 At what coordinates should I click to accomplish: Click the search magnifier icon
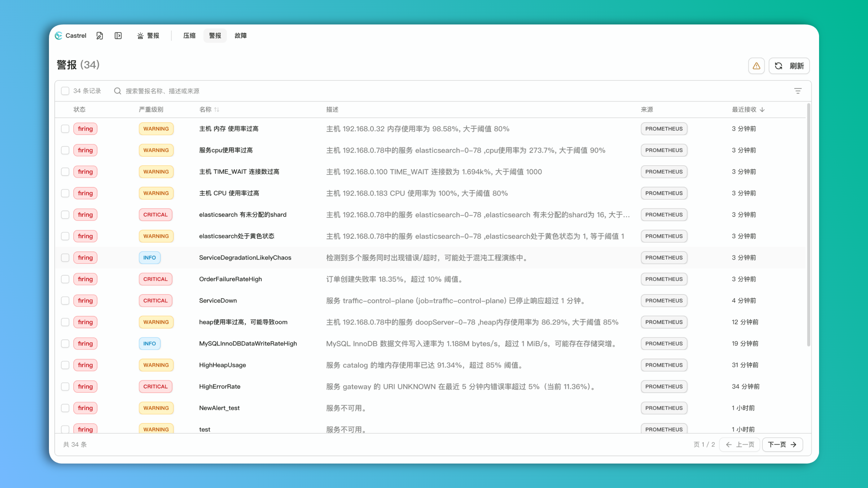tap(117, 91)
